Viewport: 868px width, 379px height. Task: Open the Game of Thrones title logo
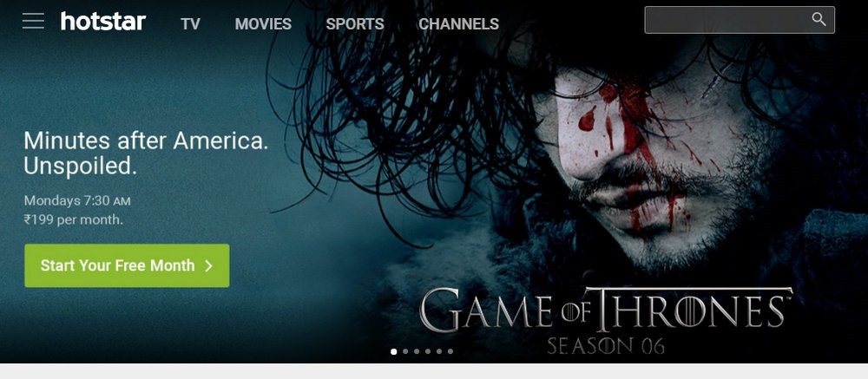click(606, 320)
